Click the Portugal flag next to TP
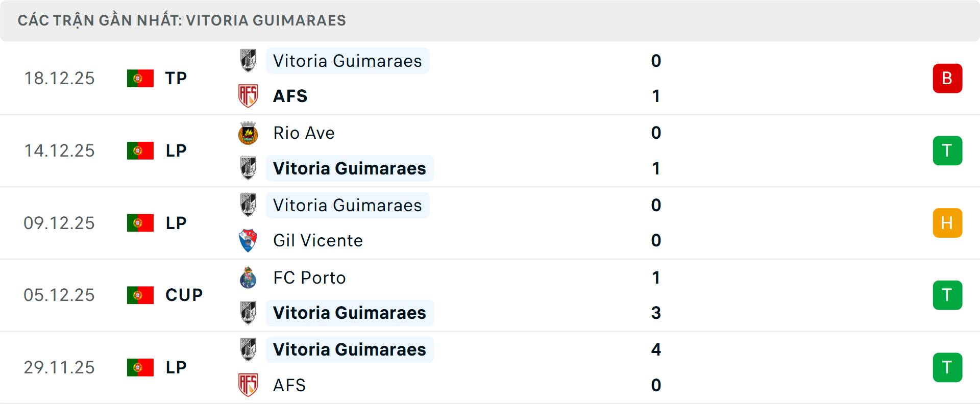Viewport: 980px width, 404px height. [x=139, y=78]
